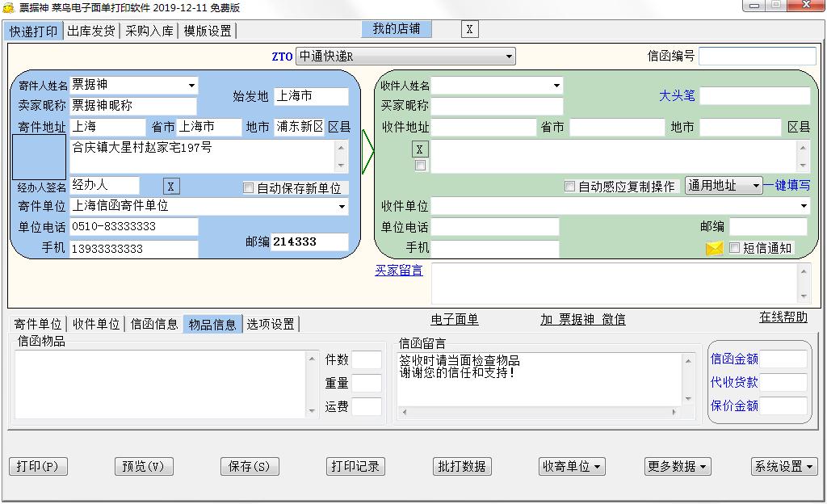Screen dimensions: 827x504
Task: Switch to the 出库发货 tab
Action: [x=91, y=31]
